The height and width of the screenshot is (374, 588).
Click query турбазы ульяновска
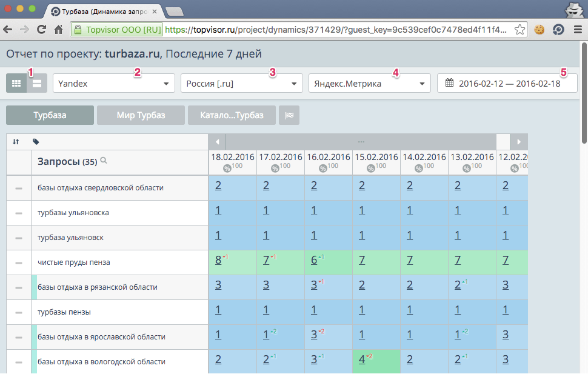[73, 212]
